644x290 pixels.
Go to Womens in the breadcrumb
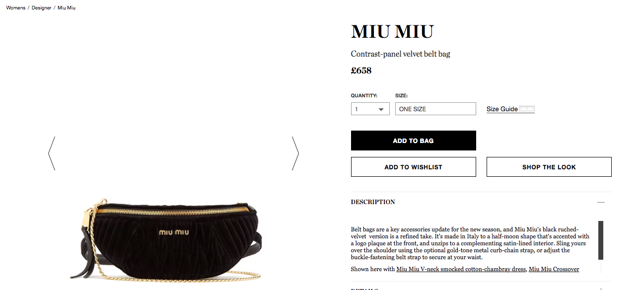(x=16, y=8)
